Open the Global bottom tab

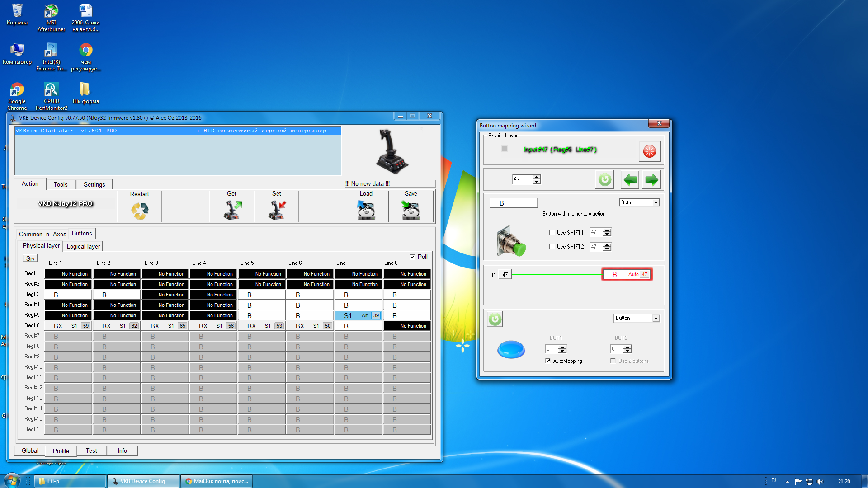[x=30, y=450]
